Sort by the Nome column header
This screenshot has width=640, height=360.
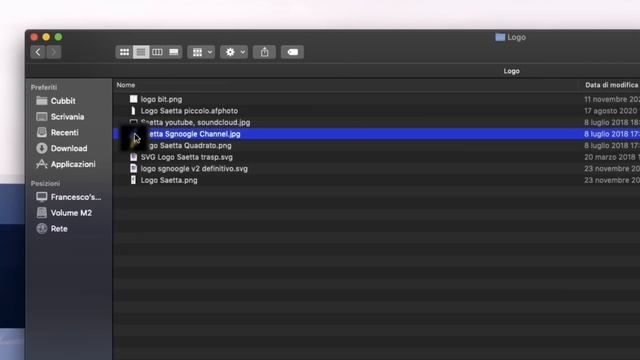coord(126,85)
